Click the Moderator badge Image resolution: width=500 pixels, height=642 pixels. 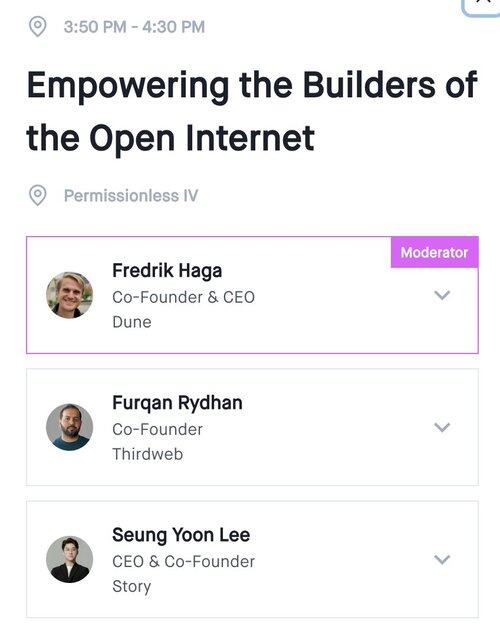(x=434, y=252)
